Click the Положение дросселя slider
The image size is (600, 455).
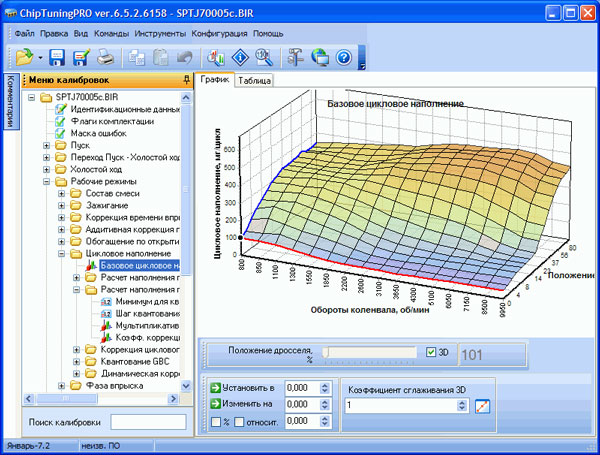(x=370, y=353)
